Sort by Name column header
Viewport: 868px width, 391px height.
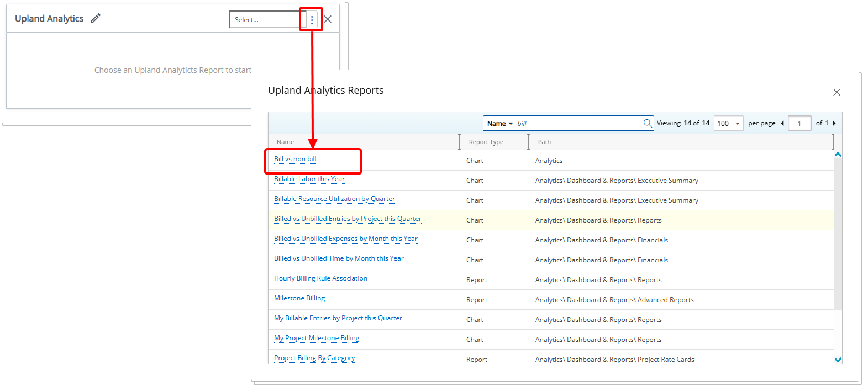pyautogui.click(x=364, y=142)
